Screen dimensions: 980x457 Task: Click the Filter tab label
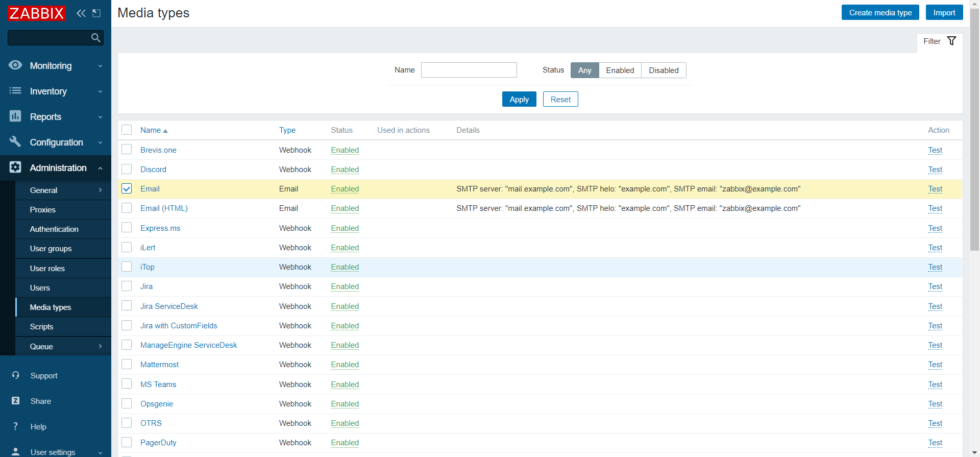click(x=932, y=41)
